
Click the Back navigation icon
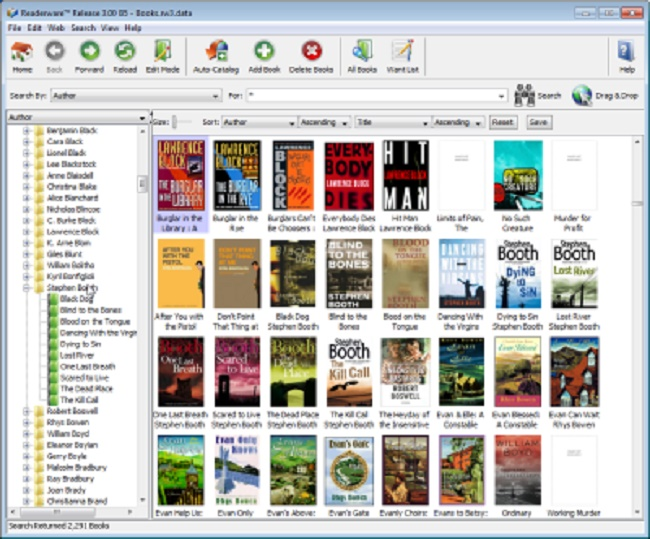pyautogui.click(x=55, y=51)
